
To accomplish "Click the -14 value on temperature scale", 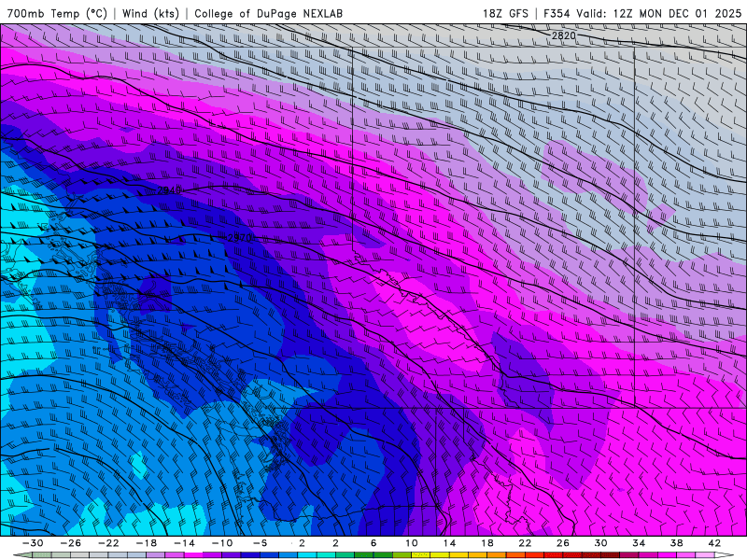I will pyautogui.click(x=184, y=543).
